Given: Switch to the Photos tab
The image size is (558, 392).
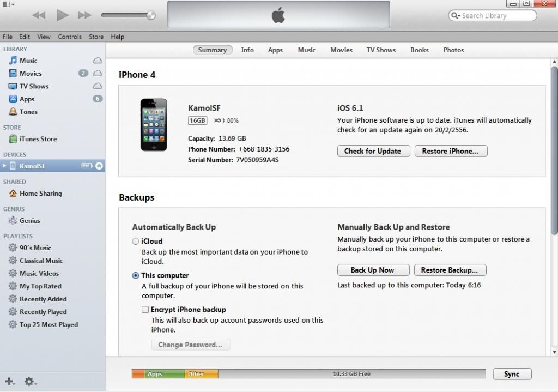Looking at the screenshot, I should pyautogui.click(x=454, y=50).
